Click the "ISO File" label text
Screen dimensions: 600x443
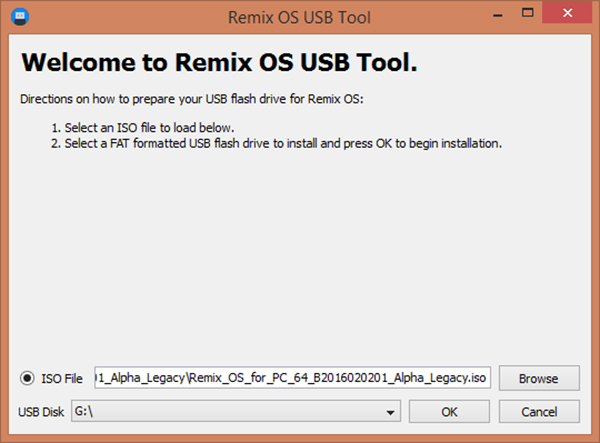pyautogui.click(x=62, y=379)
